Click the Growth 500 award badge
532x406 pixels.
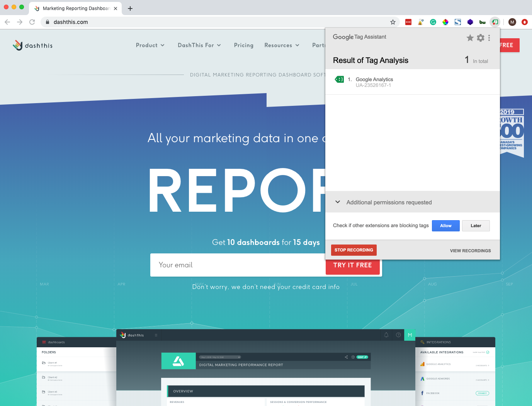(x=512, y=133)
